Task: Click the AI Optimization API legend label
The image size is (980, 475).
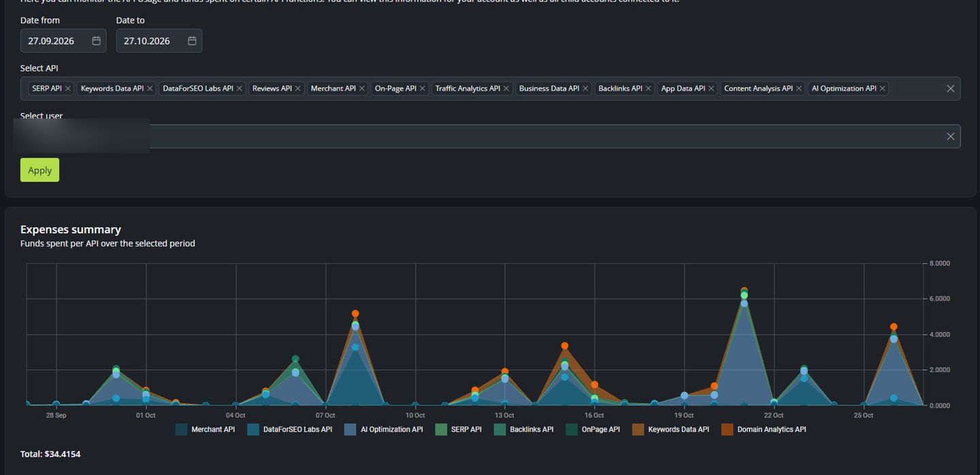Action: coord(392,429)
